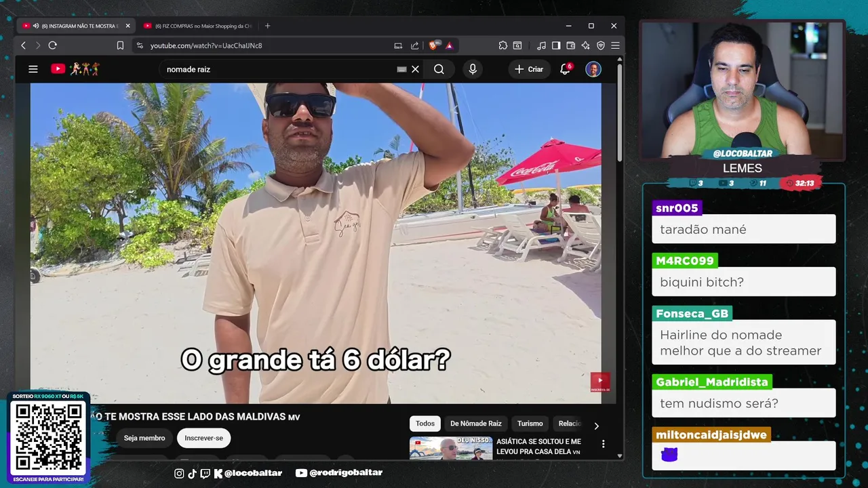Click the M4RC099 chat username
Image resolution: width=868 pixels, height=488 pixels.
[685, 260]
